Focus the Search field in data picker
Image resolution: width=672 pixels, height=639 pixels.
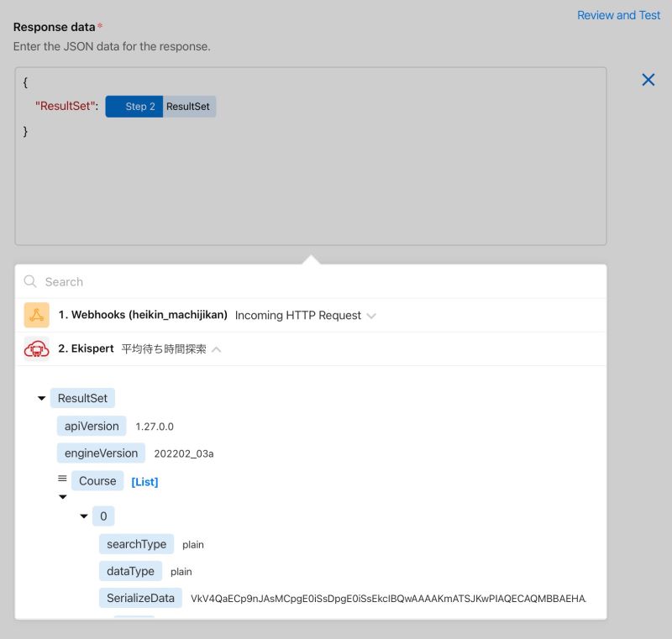[x=311, y=281]
